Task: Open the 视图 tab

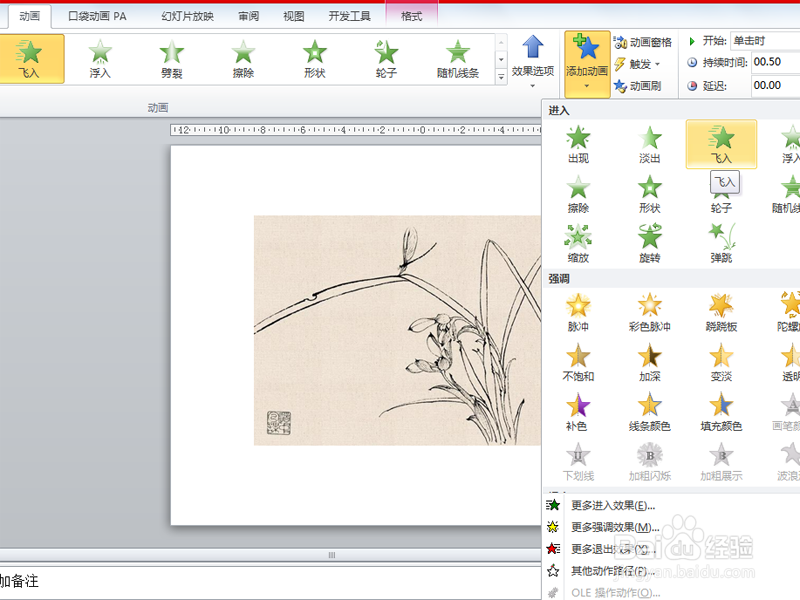Action: 294,16
